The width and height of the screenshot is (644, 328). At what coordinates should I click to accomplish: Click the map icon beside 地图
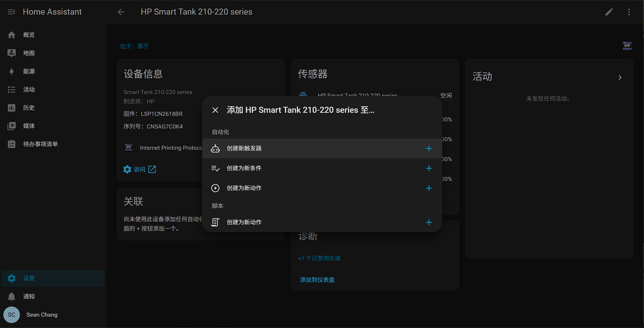(12, 53)
